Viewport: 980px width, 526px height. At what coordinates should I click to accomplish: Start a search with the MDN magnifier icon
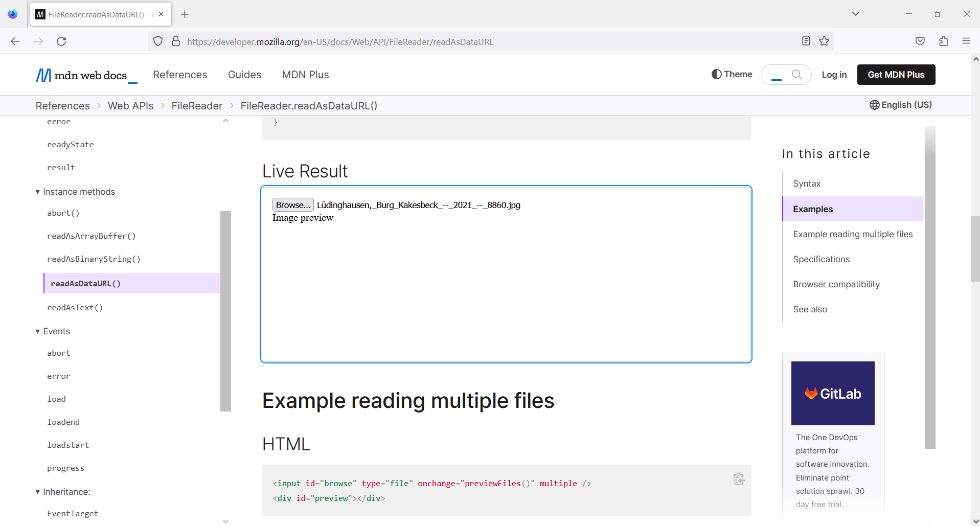point(796,75)
